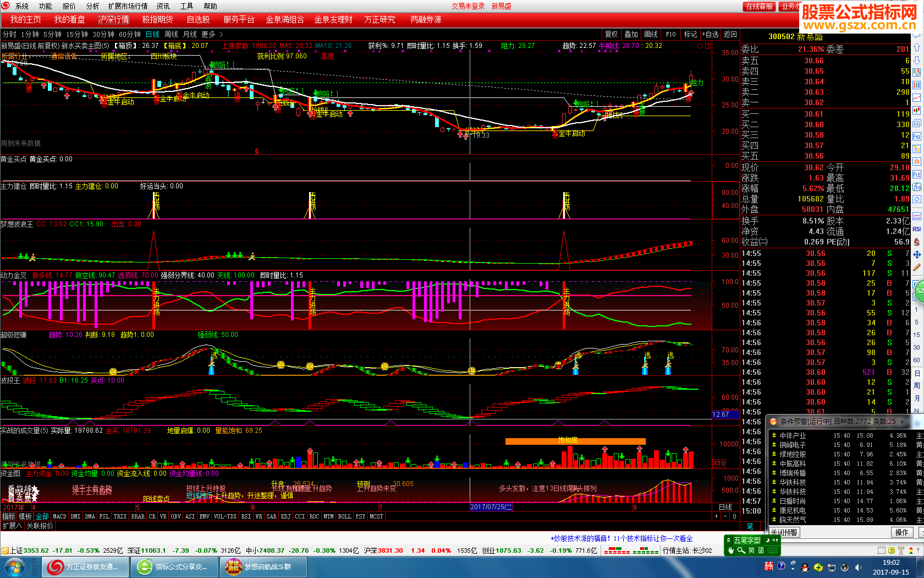Screen dimensions: 924x578
Task: Select the 15分钟 chart period
Action: click(x=77, y=34)
